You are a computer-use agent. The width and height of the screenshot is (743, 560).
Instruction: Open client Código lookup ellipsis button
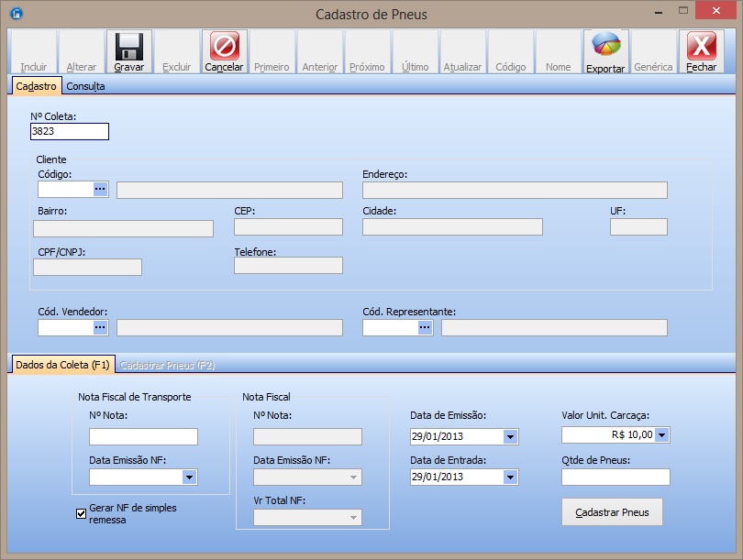[101, 189]
